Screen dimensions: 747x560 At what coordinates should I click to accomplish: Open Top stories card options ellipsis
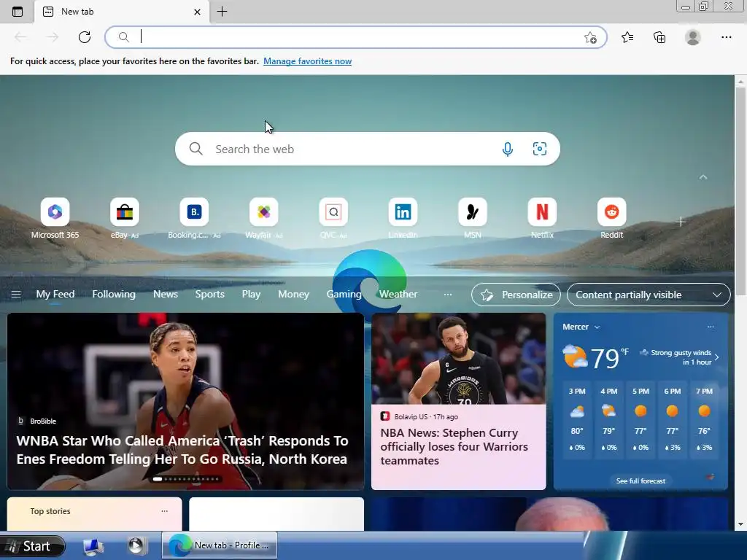pos(164,511)
